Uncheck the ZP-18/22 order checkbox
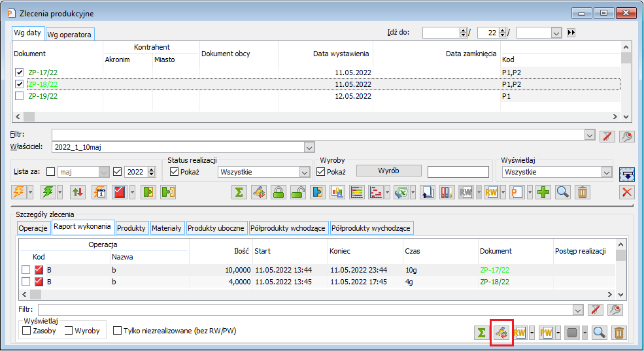644x351 pixels. coord(20,84)
